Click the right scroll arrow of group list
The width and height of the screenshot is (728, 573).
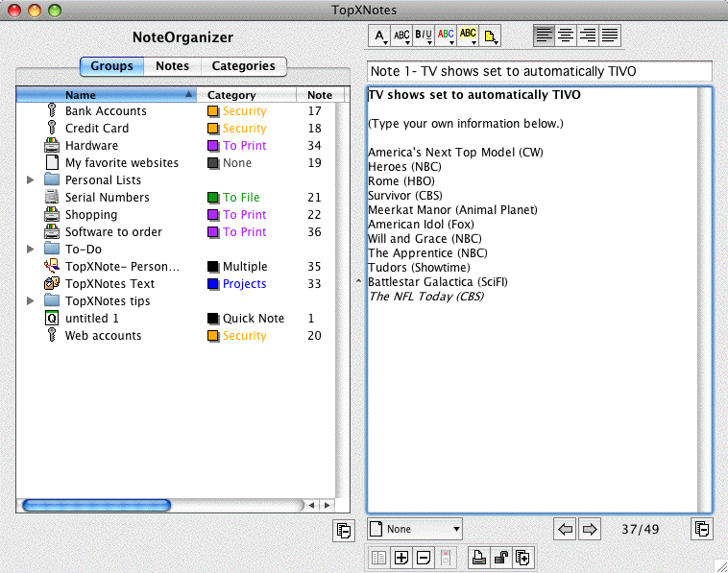click(x=328, y=505)
